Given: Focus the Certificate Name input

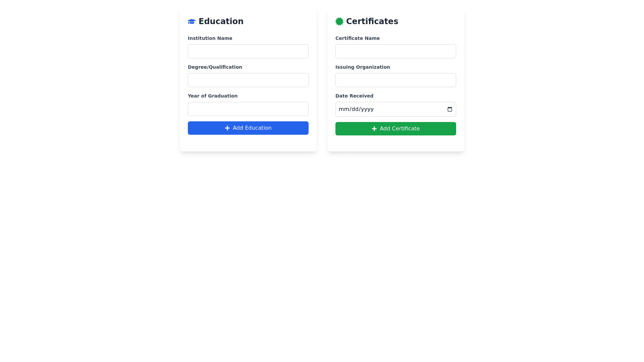Looking at the screenshot, I should [395, 51].
